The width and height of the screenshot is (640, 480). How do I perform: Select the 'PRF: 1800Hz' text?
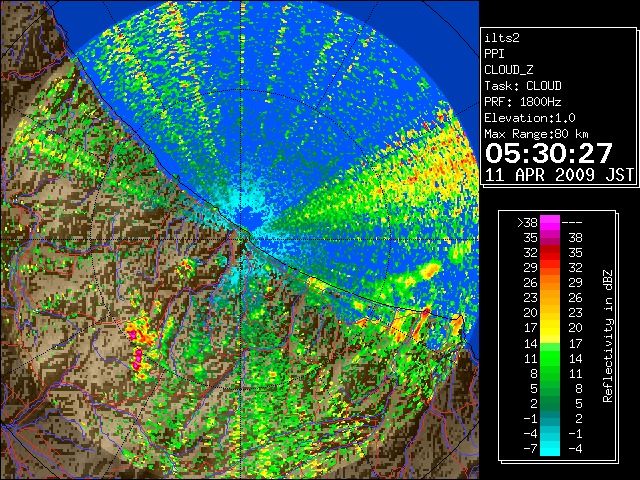click(523, 102)
